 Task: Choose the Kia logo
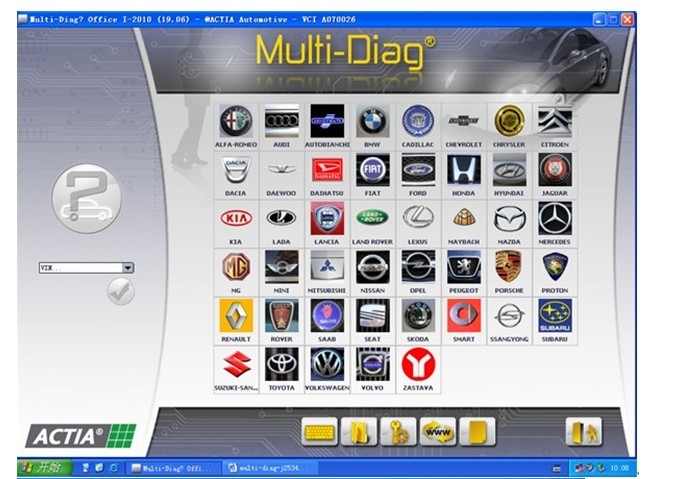click(x=236, y=219)
